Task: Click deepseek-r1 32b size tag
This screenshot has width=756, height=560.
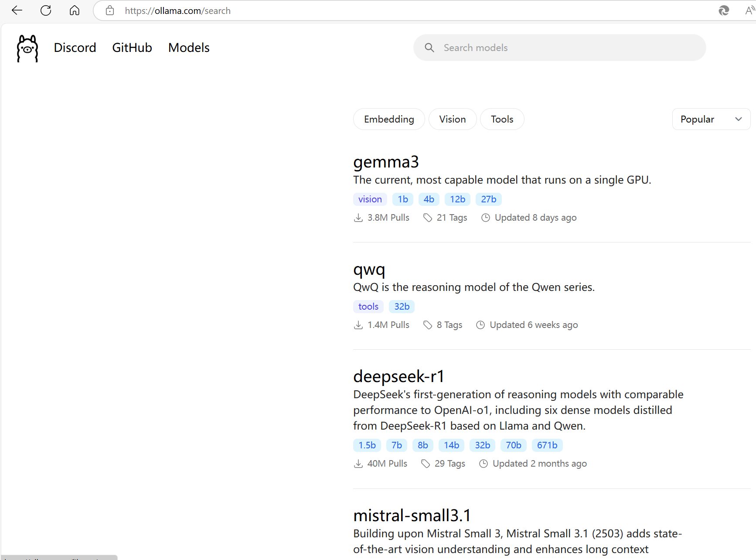Action: pyautogui.click(x=483, y=445)
